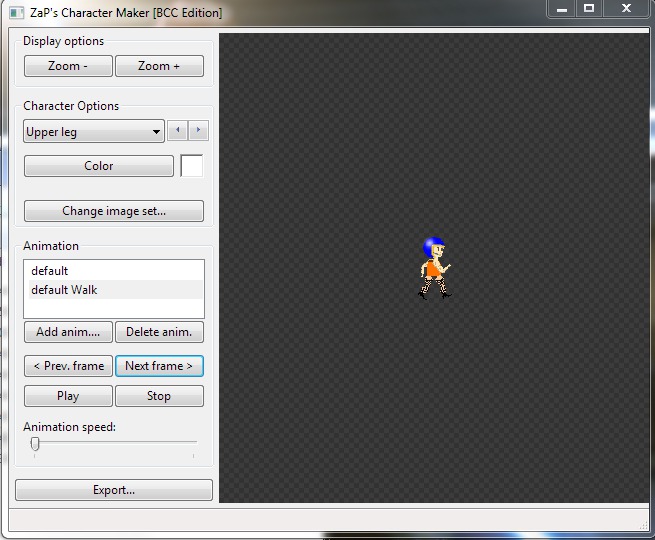655x540 pixels.
Task: Play the animation
Action: pyautogui.click(x=68, y=396)
